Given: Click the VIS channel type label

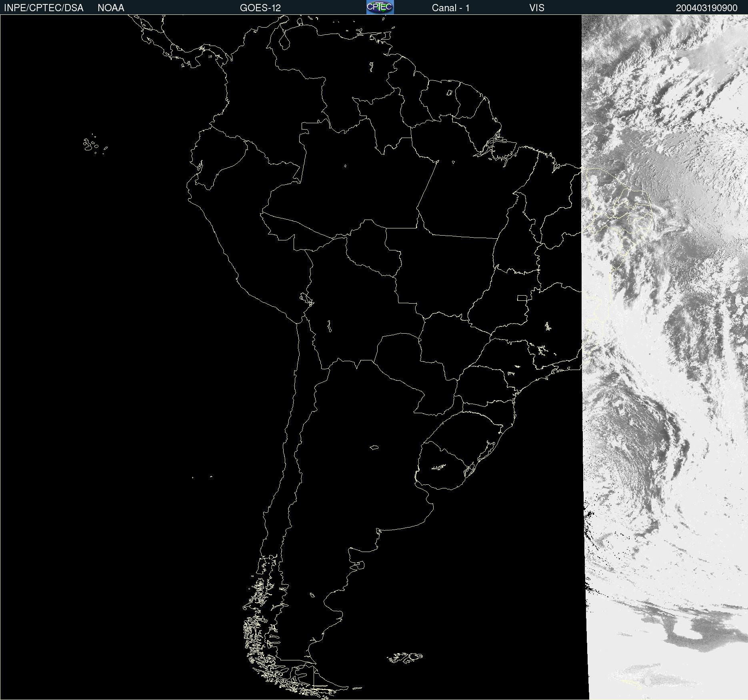Looking at the screenshot, I should coord(537,8).
